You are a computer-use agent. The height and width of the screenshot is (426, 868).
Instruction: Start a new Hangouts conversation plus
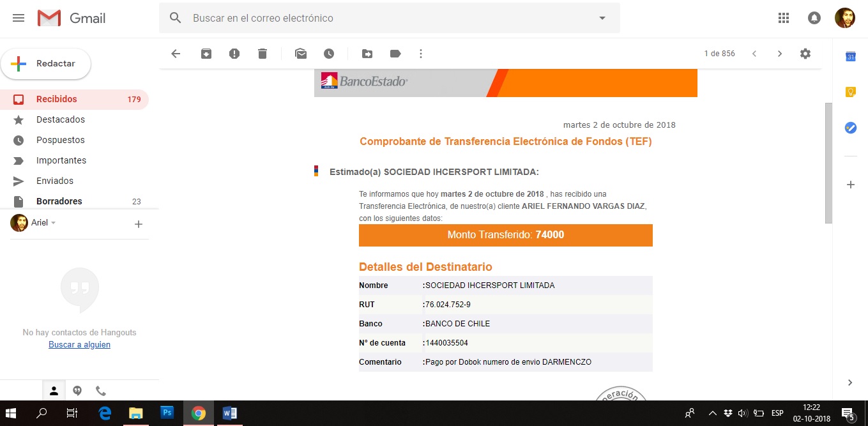[x=139, y=224]
